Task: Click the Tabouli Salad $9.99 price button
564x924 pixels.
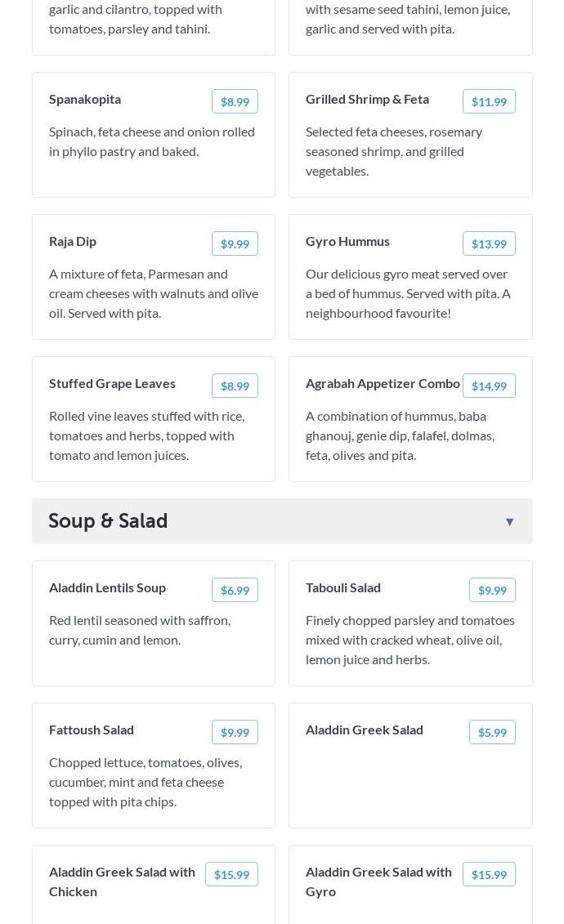Action: (492, 591)
